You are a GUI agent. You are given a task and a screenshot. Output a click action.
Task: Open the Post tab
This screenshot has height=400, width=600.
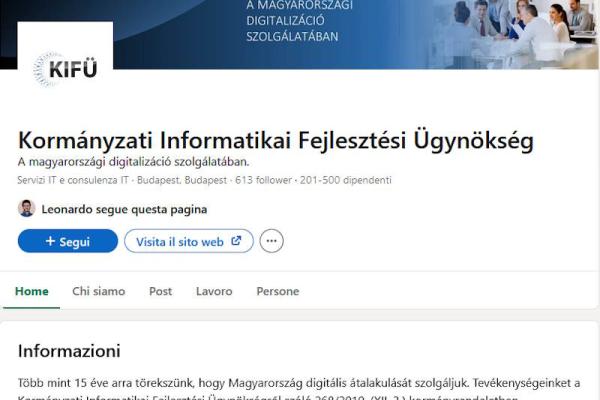pyautogui.click(x=160, y=291)
